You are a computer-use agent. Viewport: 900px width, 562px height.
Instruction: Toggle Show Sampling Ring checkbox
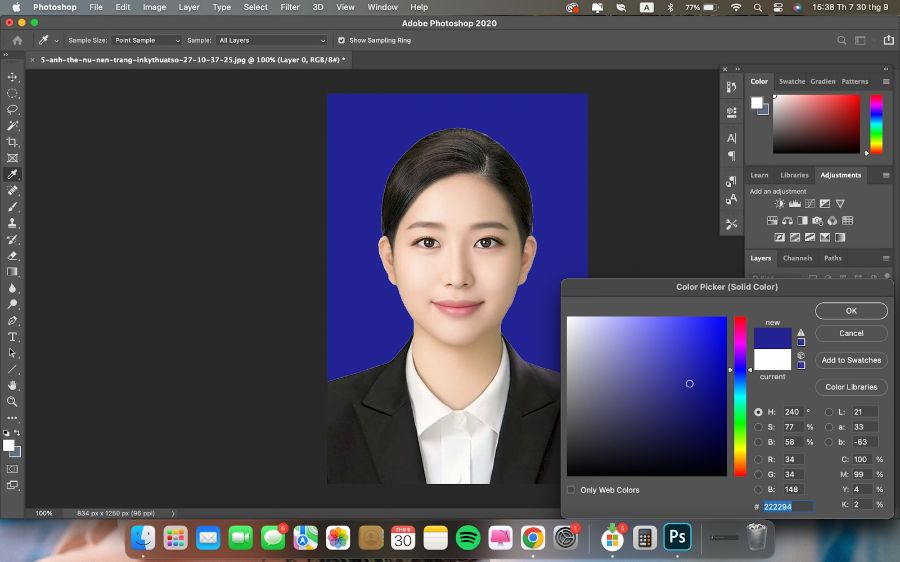click(x=342, y=40)
